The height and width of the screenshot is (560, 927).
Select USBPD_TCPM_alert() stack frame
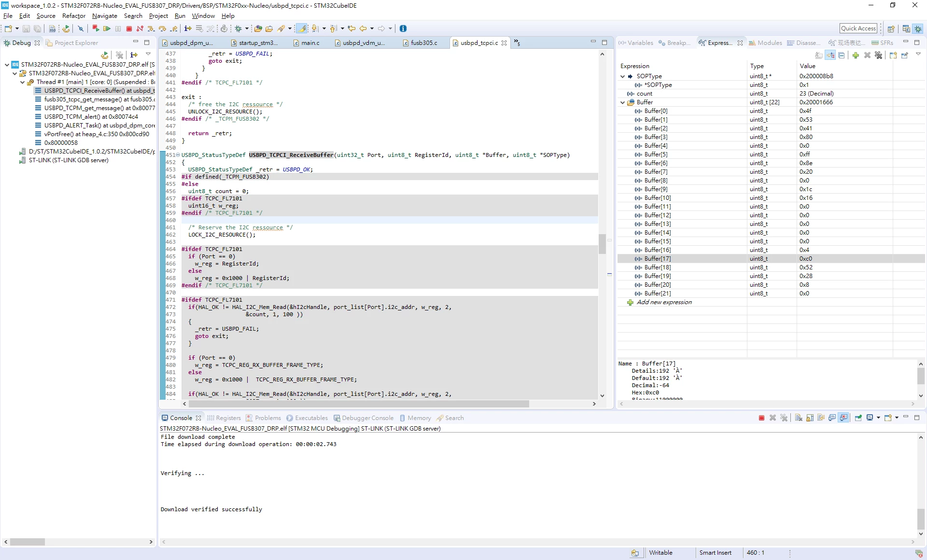click(x=91, y=117)
